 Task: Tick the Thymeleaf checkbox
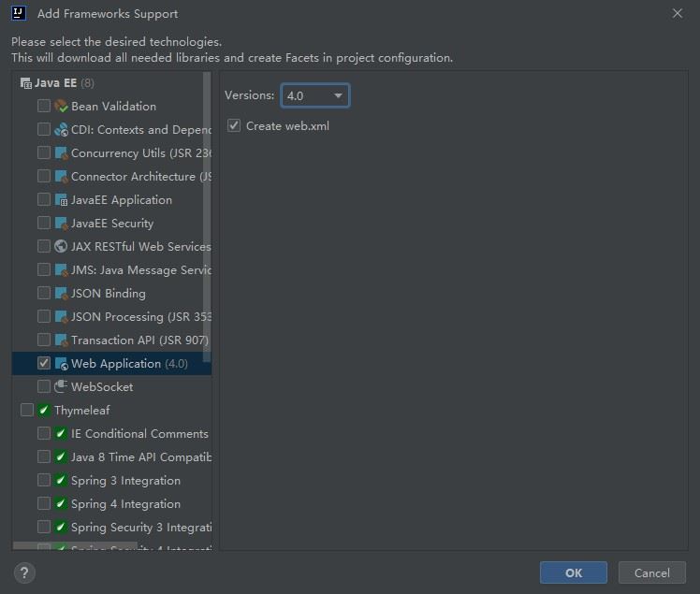point(27,410)
